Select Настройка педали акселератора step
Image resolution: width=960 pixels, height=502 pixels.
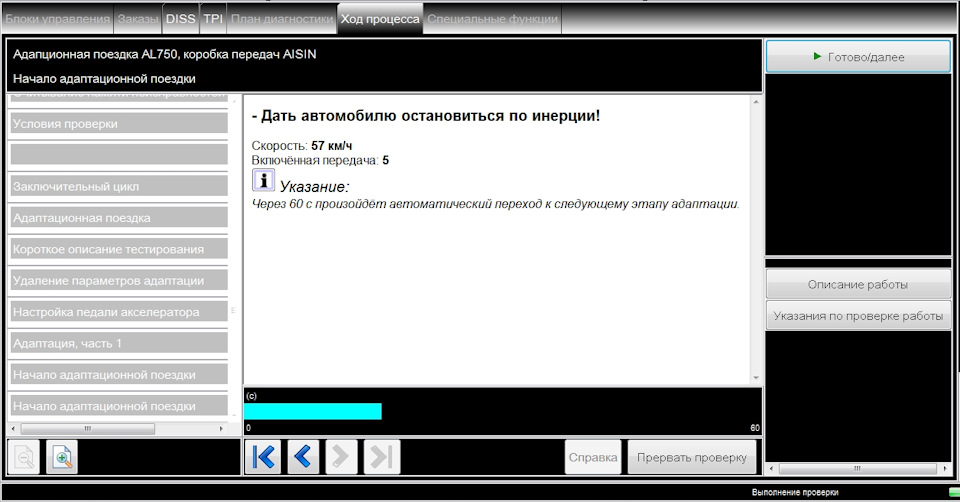119,312
